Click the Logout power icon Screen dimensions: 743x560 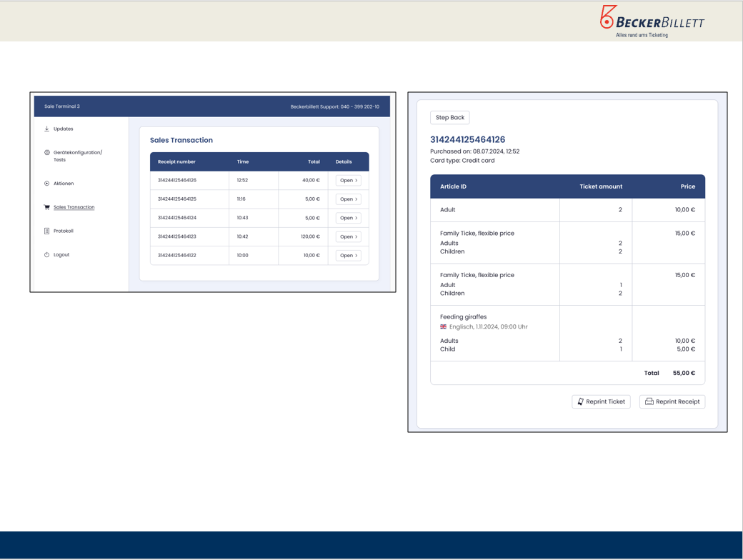pos(47,255)
